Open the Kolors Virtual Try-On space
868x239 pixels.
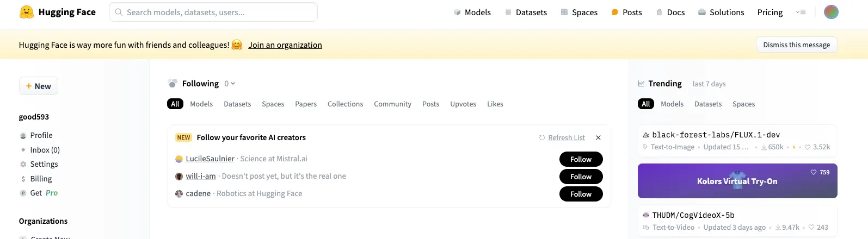point(737,181)
